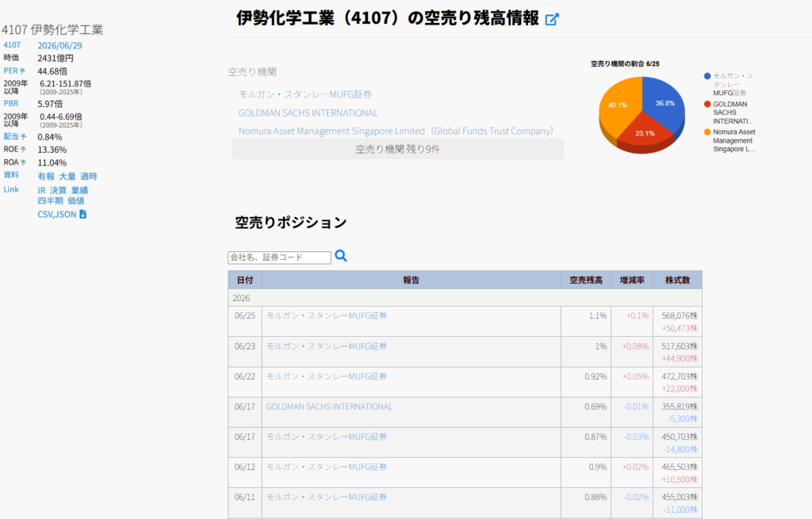Click the 株式数 column header
Screen dimensions: 812x519
coord(677,280)
